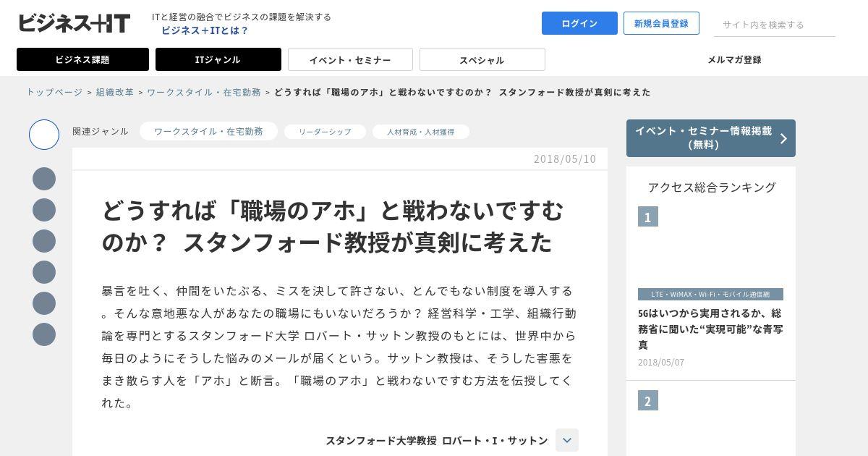
Task: Click the article date 2018/05/10
Action: [x=565, y=159]
